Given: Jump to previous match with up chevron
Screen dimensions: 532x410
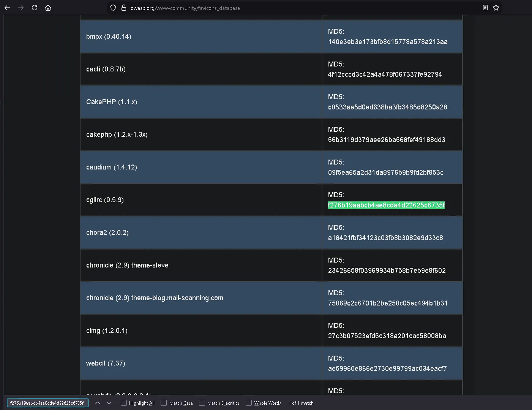Looking at the screenshot, I should pyautogui.click(x=98, y=403).
